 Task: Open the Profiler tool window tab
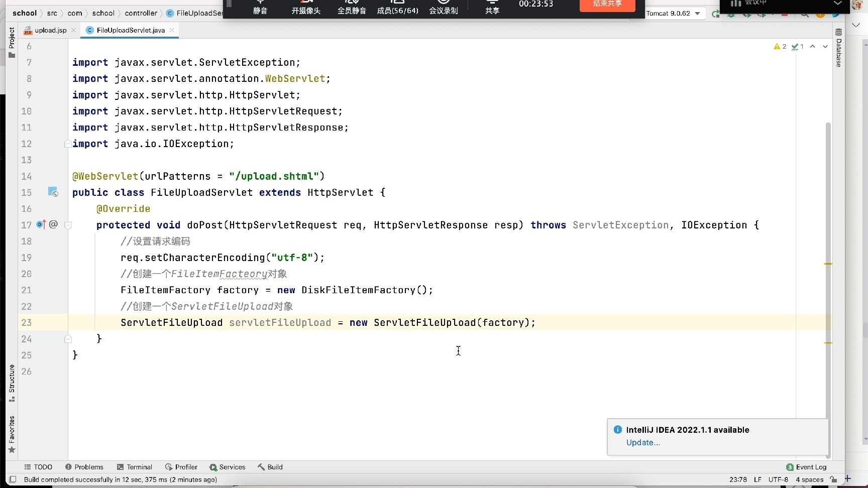pyautogui.click(x=181, y=467)
